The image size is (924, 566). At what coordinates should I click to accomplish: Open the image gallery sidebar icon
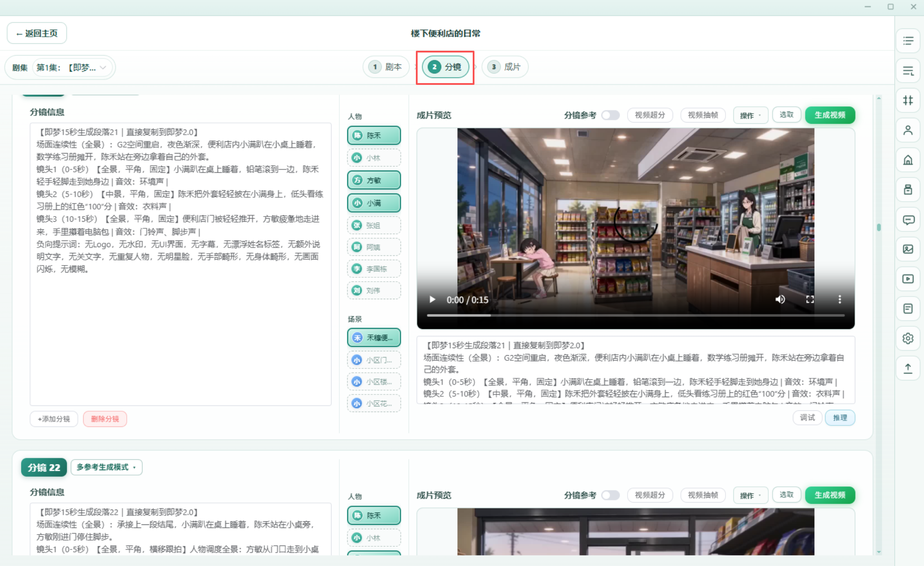(908, 249)
